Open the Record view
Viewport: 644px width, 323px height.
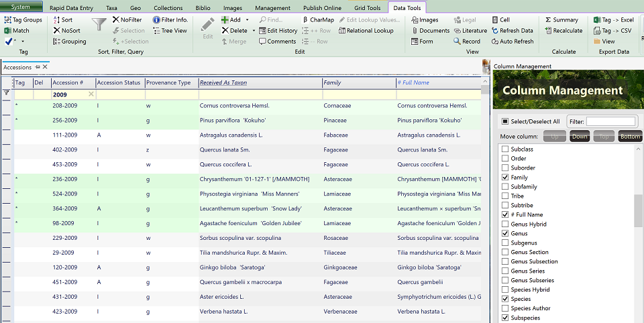tap(467, 41)
